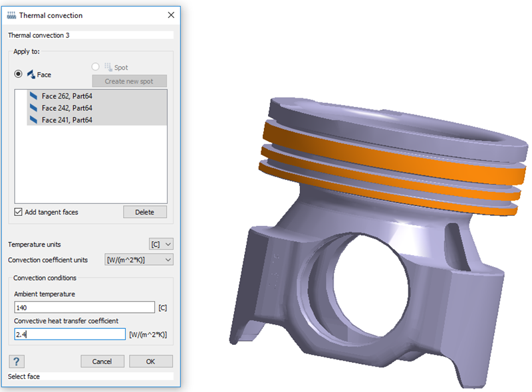The width and height of the screenshot is (532, 392).
Task: Click the face icon beside Face radio
Action: pyautogui.click(x=31, y=74)
